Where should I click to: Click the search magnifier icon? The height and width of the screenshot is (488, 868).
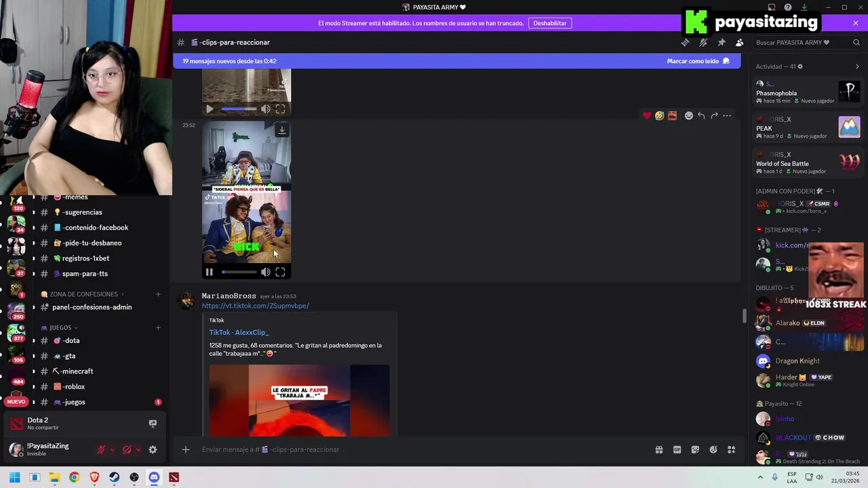(x=856, y=42)
